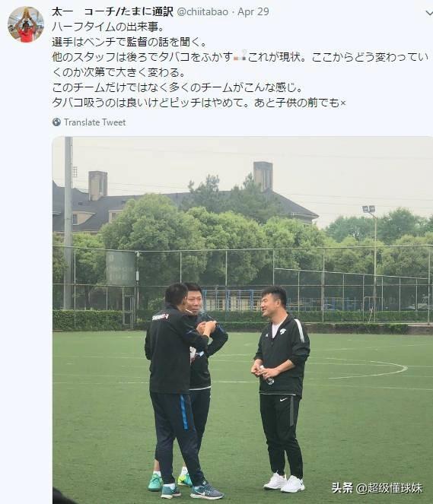Click the floodlight pole in the photo

pos(374,262)
